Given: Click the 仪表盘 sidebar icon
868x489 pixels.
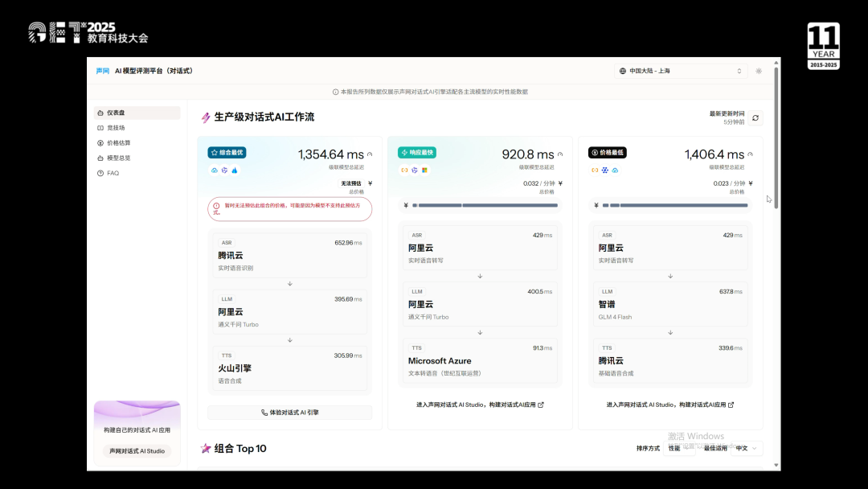Looking at the screenshot, I should click(x=100, y=113).
